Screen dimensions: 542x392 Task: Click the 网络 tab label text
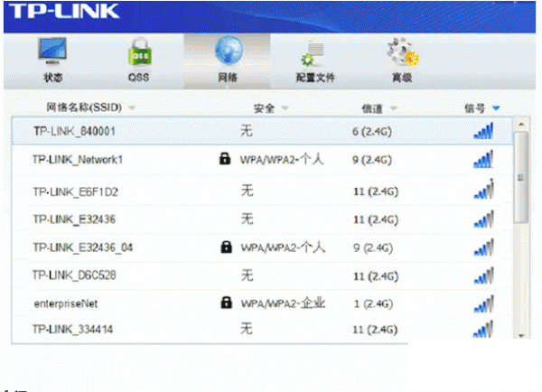[228, 77]
